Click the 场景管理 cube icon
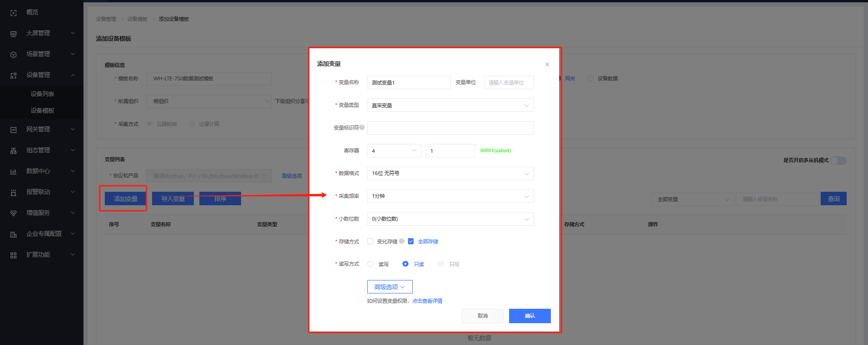This screenshot has width=868, height=345. point(13,54)
